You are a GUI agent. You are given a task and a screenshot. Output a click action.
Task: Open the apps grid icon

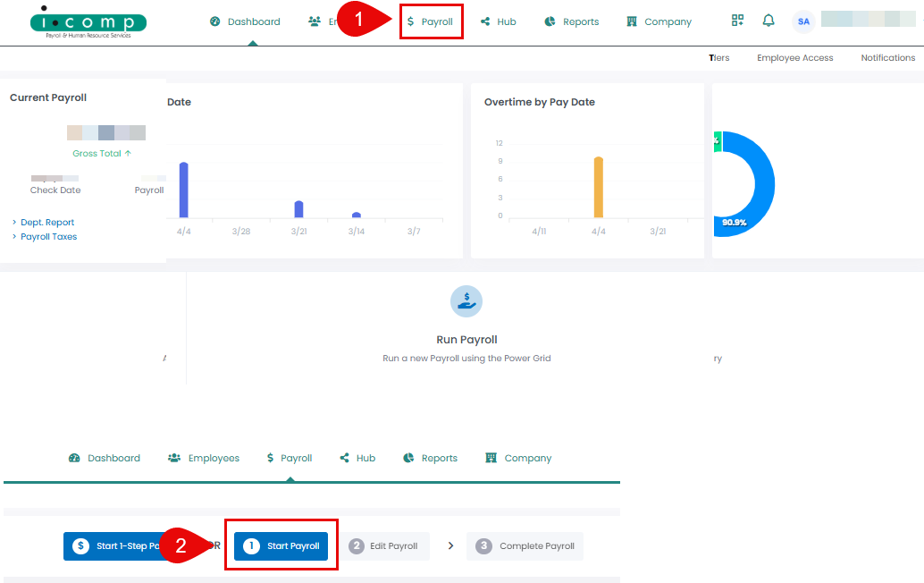point(738,21)
